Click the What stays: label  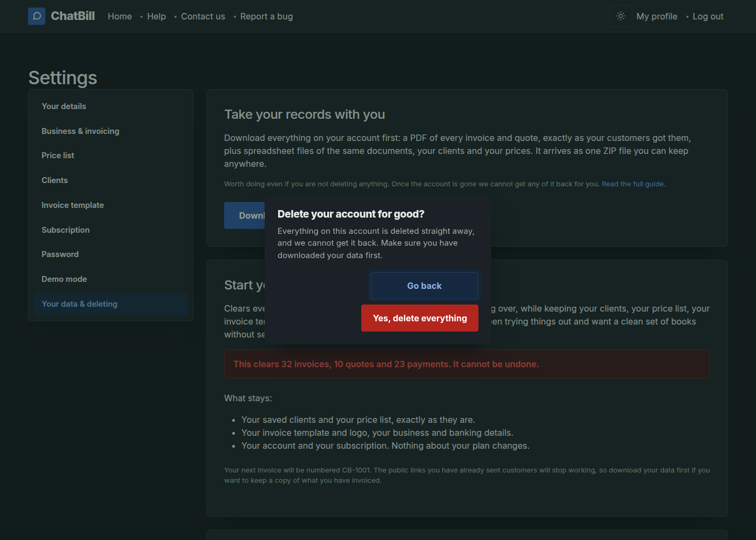(x=248, y=398)
